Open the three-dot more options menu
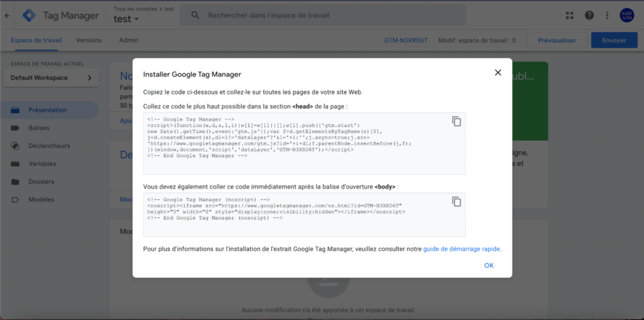Screen dimensions: 644x320 608,16
